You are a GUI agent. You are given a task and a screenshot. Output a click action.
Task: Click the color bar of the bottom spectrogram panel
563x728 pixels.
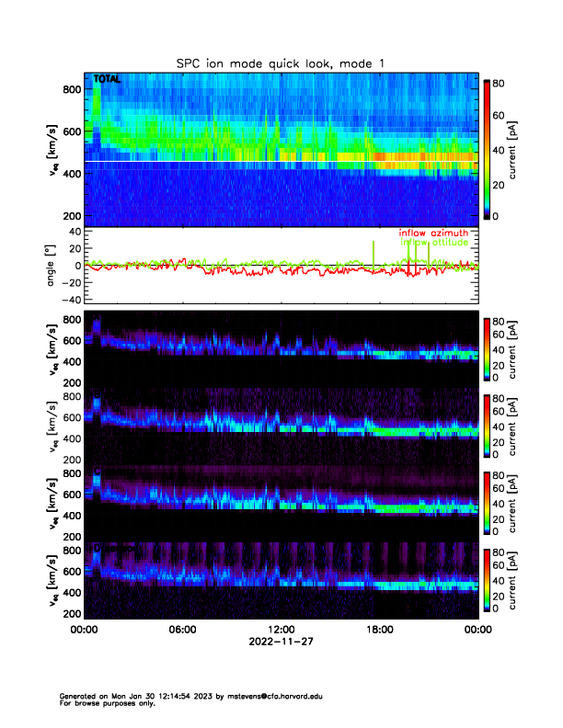[487, 580]
